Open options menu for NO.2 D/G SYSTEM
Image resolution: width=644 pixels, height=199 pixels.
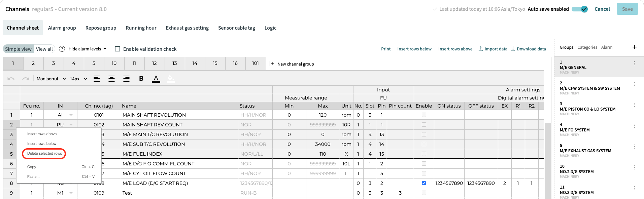click(634, 167)
